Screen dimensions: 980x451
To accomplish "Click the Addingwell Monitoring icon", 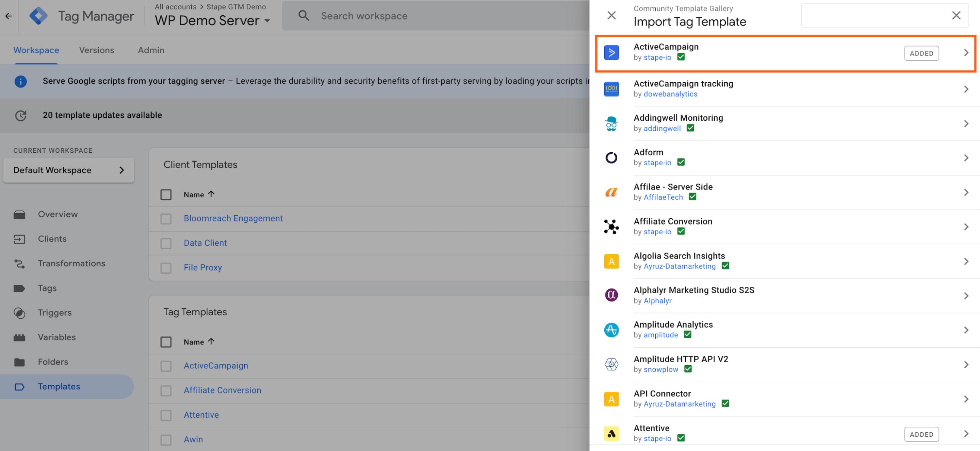I will [611, 123].
